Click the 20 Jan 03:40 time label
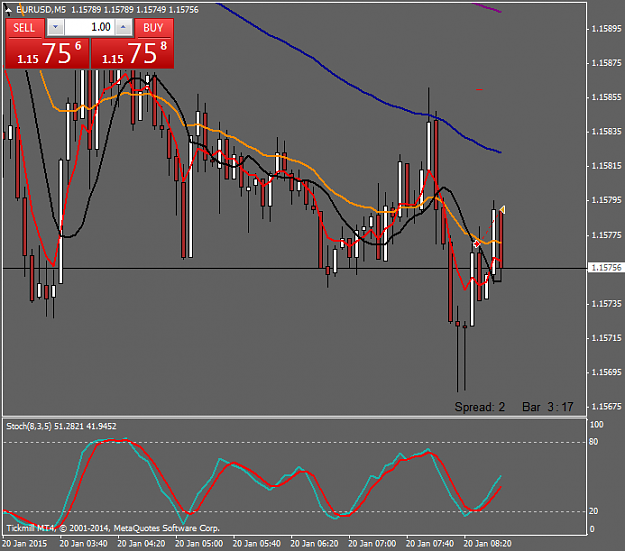Image resolution: width=625 pixels, height=551 pixels. point(83,543)
